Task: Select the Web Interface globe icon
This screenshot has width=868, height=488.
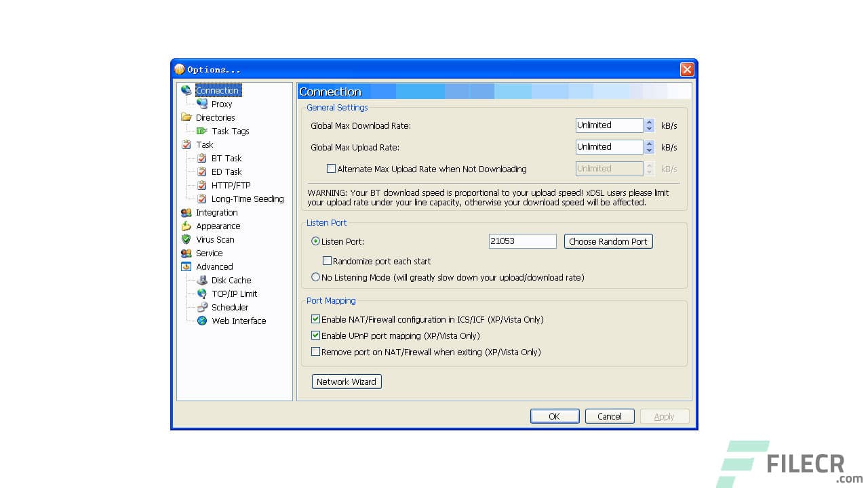Action: tap(202, 321)
